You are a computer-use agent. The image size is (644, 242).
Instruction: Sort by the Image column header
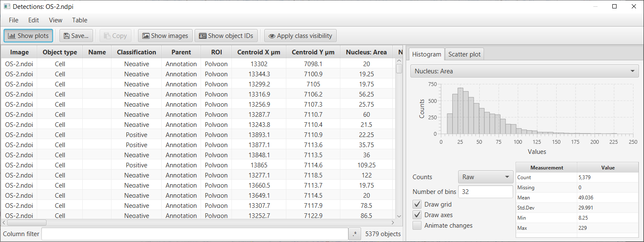coord(19,52)
